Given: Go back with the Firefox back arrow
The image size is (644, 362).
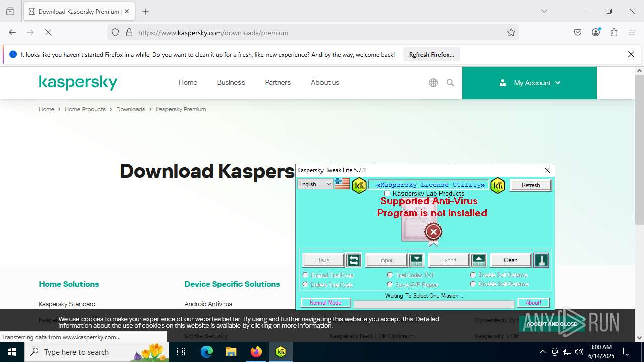Looking at the screenshot, I should 12,32.
